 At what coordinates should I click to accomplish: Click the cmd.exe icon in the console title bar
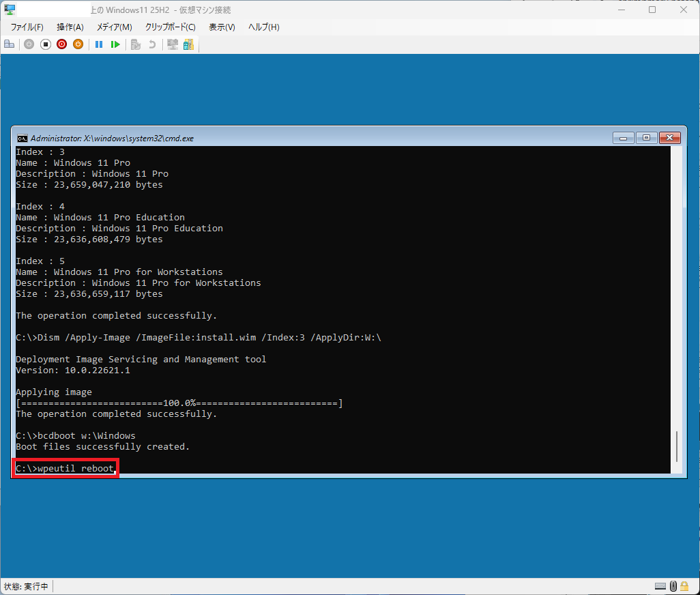tap(22, 139)
